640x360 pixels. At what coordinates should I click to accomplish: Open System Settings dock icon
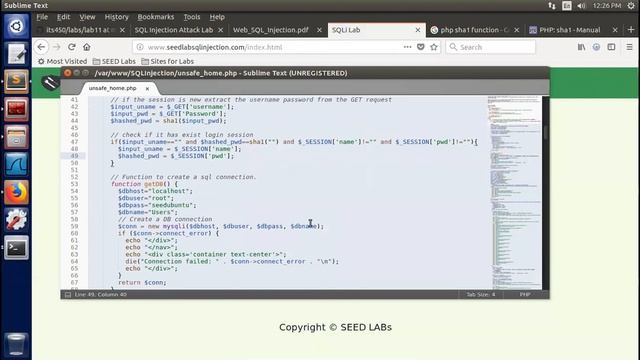tap(16, 220)
